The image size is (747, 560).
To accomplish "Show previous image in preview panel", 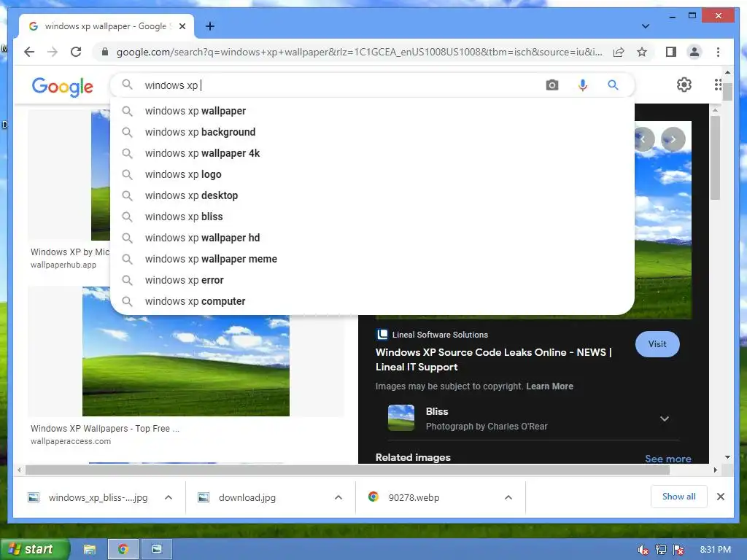I will pyautogui.click(x=643, y=139).
